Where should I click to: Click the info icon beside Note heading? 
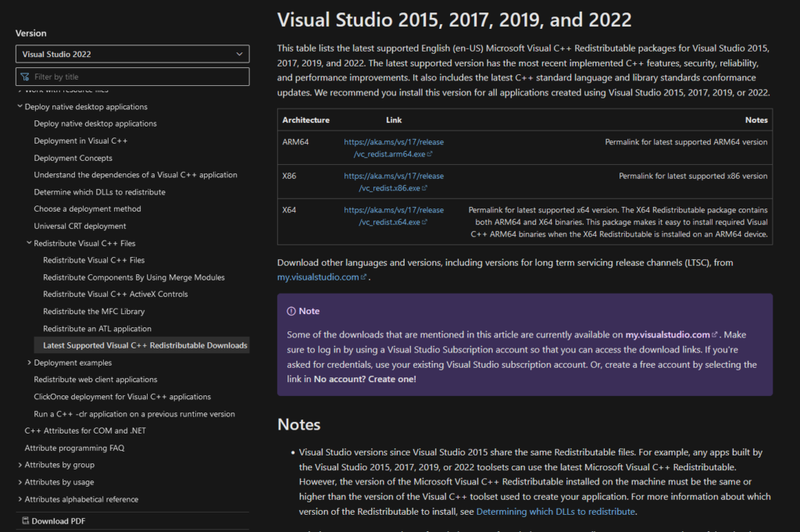point(291,311)
